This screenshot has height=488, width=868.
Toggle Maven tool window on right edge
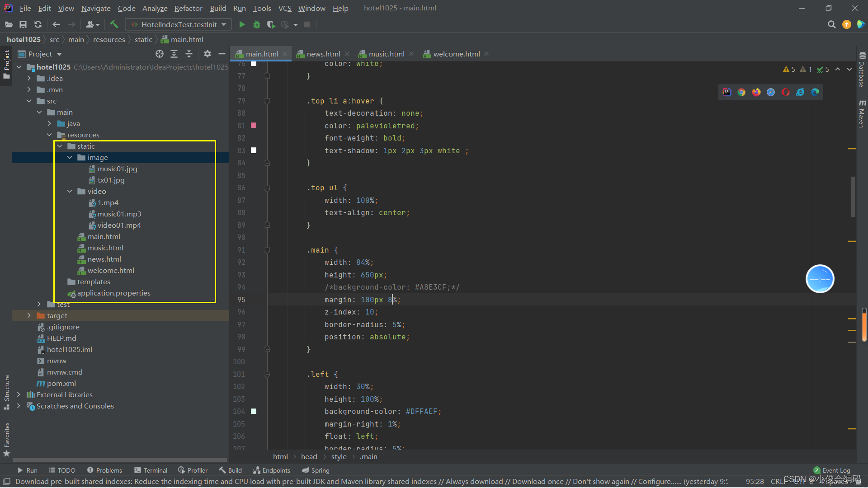click(862, 114)
